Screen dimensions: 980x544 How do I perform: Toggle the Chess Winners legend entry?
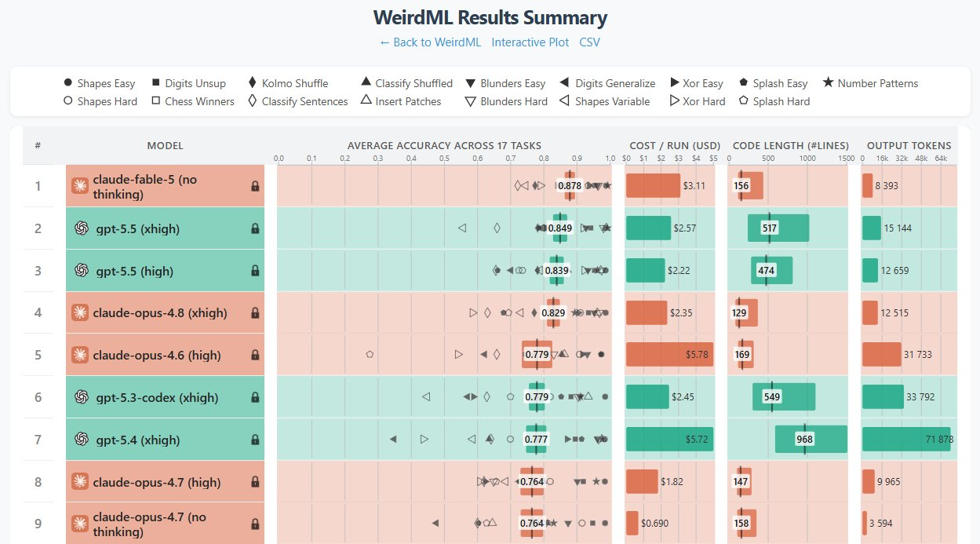coord(193,101)
